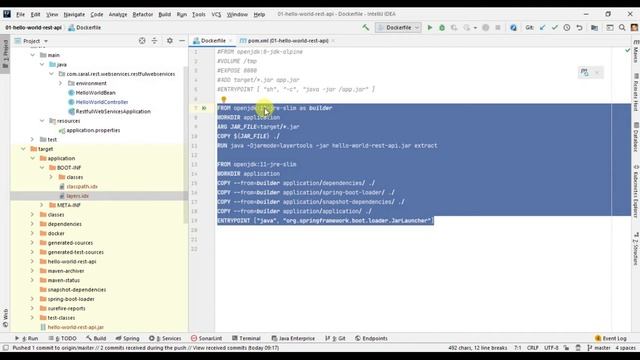Click the lock icon in status bar
The image size is (640, 360).
coord(566,348)
